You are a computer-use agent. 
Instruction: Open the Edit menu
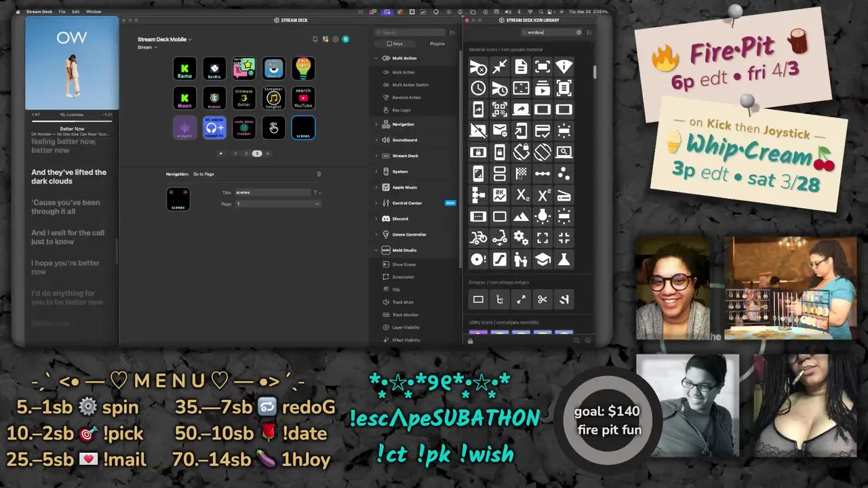click(x=76, y=12)
